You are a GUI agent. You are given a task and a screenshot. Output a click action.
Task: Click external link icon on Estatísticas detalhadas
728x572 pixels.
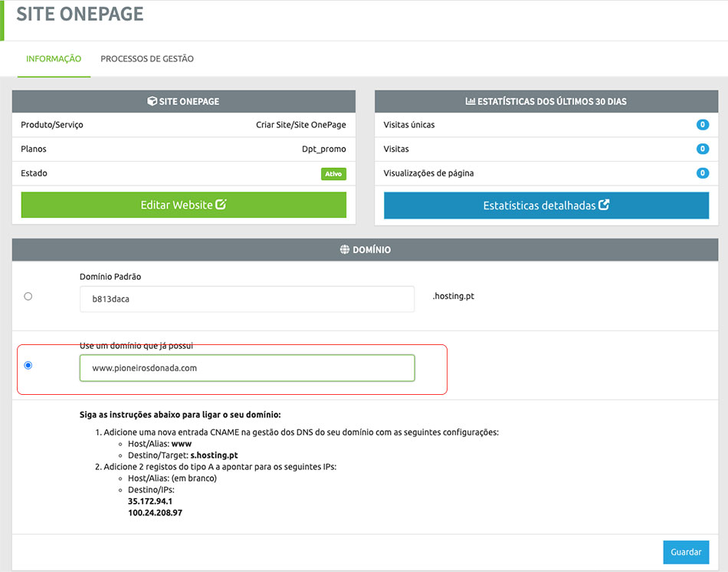pyautogui.click(x=604, y=205)
